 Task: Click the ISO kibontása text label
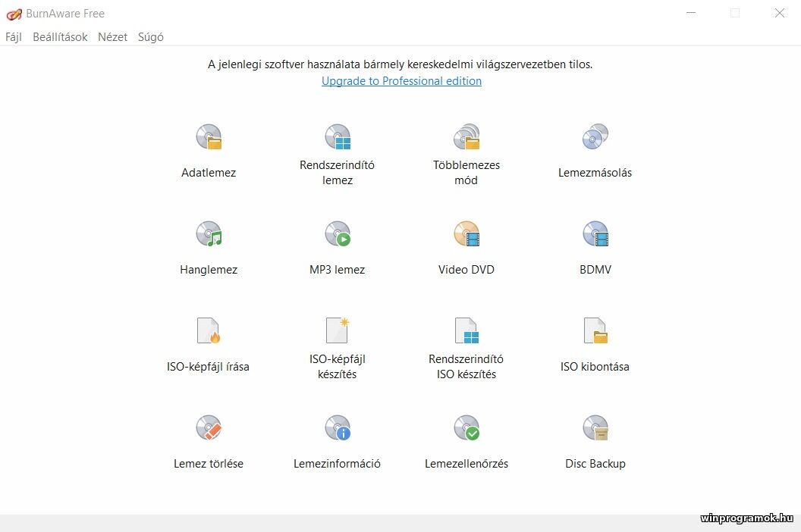(595, 367)
